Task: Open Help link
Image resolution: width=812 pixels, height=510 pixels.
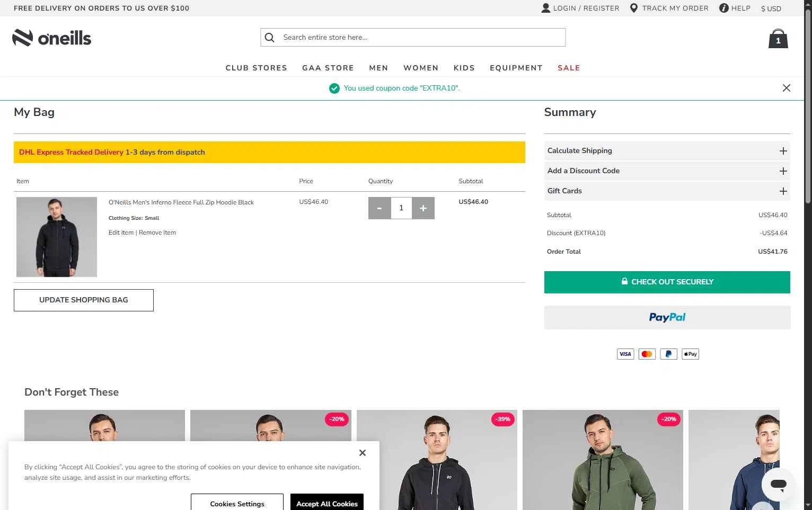Action: point(740,8)
